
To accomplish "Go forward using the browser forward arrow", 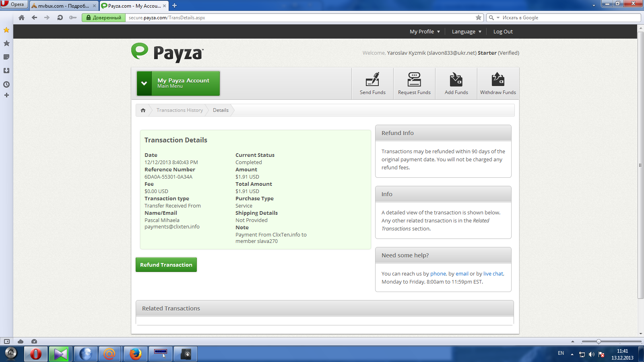I will (x=47, y=18).
